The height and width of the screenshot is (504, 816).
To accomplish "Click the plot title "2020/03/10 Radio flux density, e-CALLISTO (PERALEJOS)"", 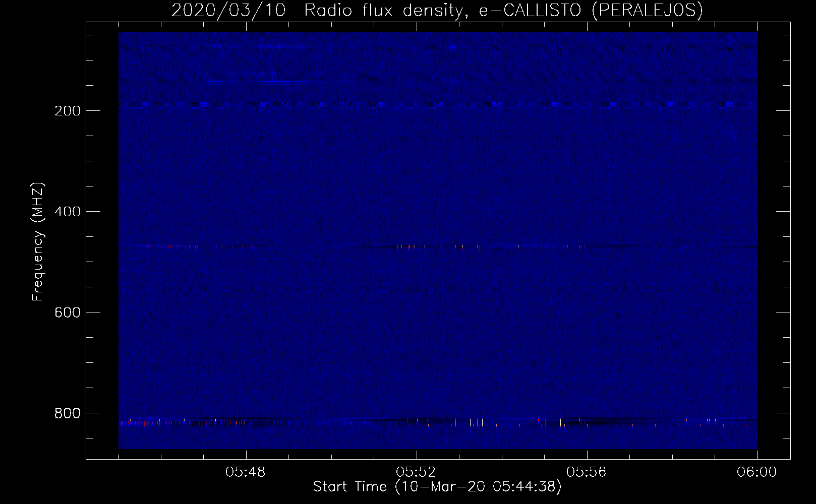I will tap(437, 10).
